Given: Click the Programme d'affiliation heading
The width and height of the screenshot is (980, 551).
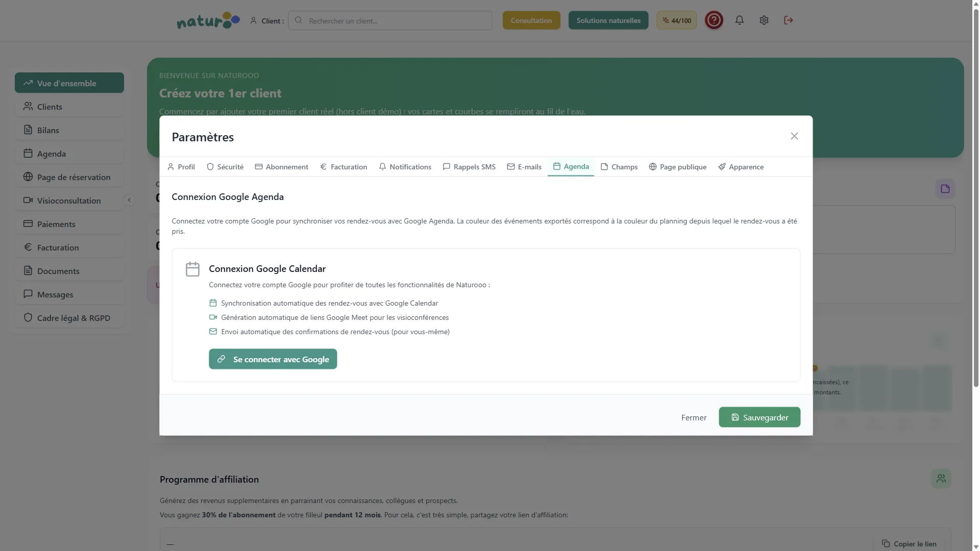Looking at the screenshot, I should pos(209,480).
